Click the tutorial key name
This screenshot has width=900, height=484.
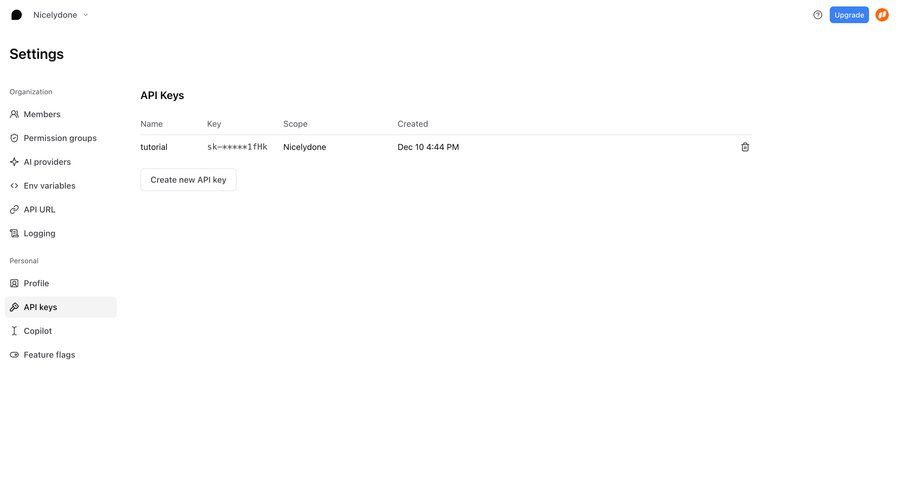coord(154,147)
